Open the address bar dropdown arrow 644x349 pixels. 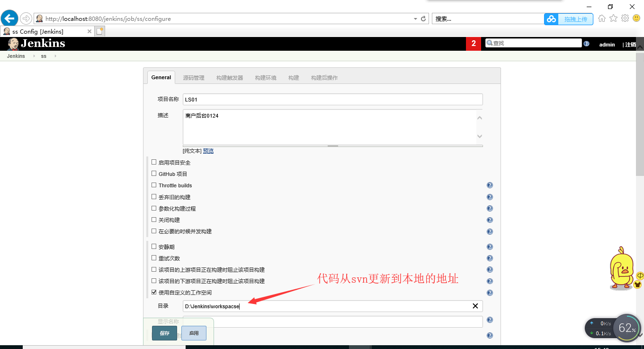click(415, 19)
